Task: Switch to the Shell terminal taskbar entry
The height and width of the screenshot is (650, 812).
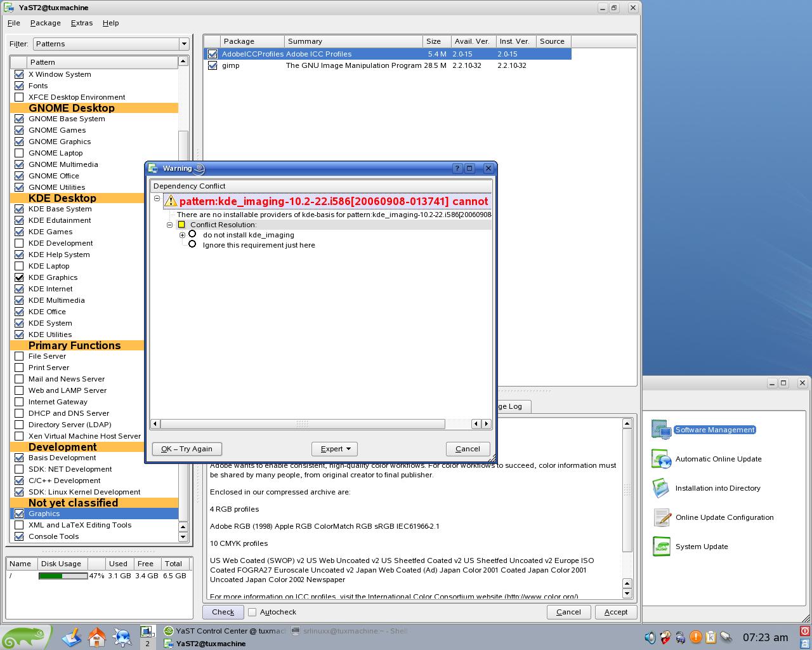Action: tap(350, 631)
